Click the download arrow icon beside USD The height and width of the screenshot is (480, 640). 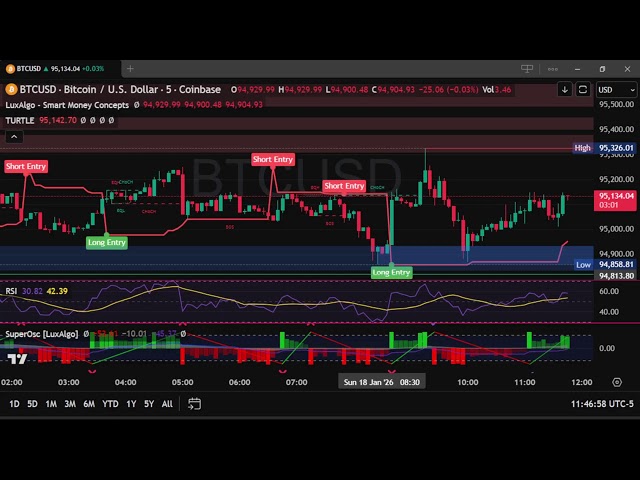coord(565,89)
